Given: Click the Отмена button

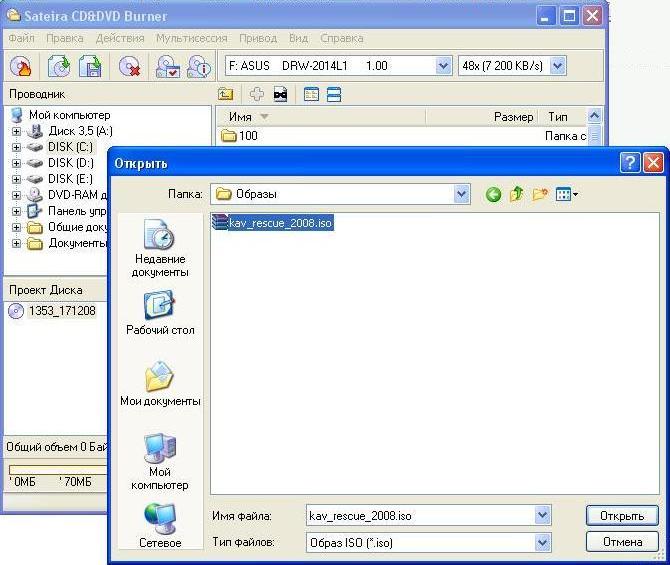Looking at the screenshot, I should (622, 542).
